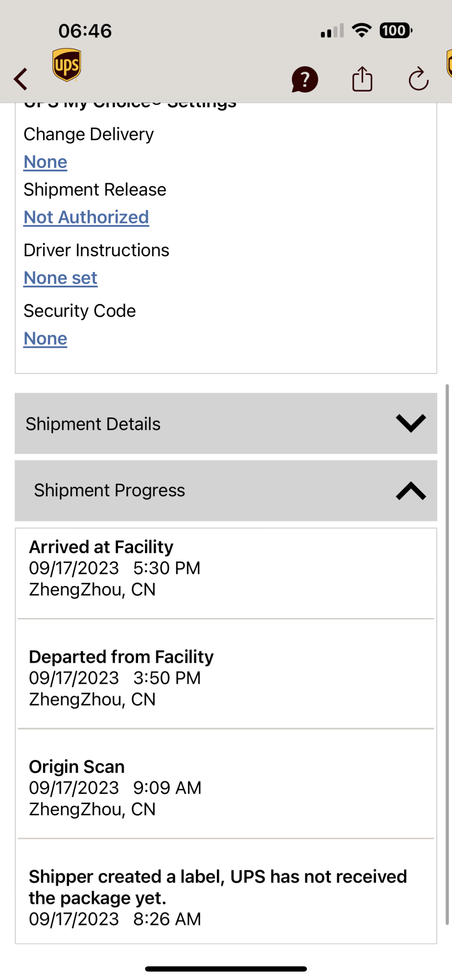Viewport: 452px width, 980px height.
Task: Open the None link under Security Code
Action: click(46, 339)
